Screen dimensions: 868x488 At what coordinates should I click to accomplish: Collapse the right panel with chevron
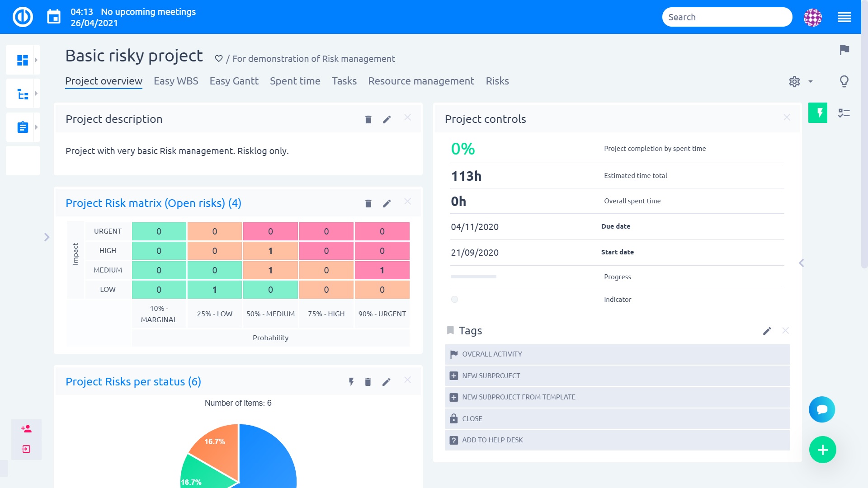click(802, 263)
